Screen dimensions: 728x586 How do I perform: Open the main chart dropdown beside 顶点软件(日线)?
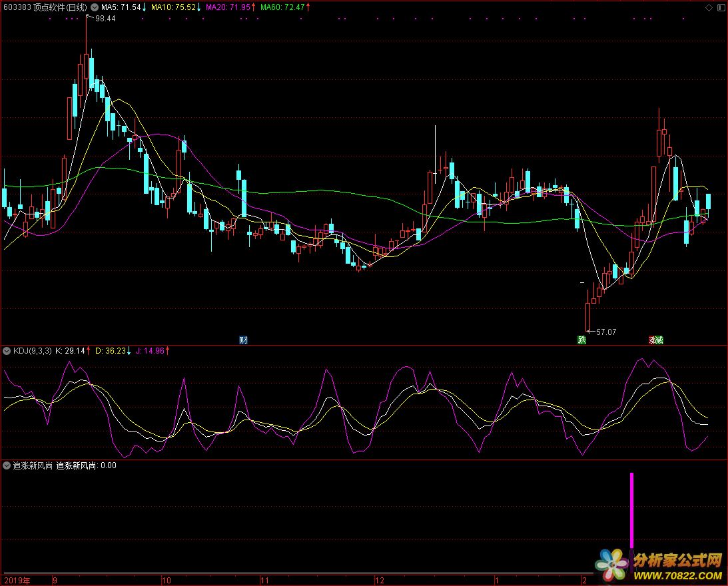pos(94,7)
